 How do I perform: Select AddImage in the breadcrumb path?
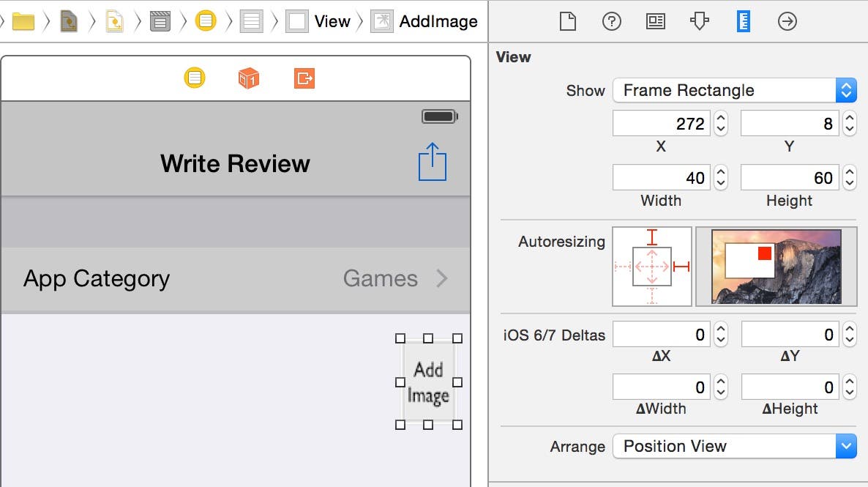click(x=437, y=21)
